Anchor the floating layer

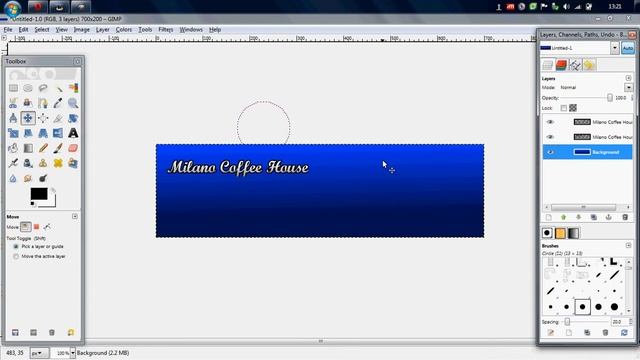pos(609,218)
